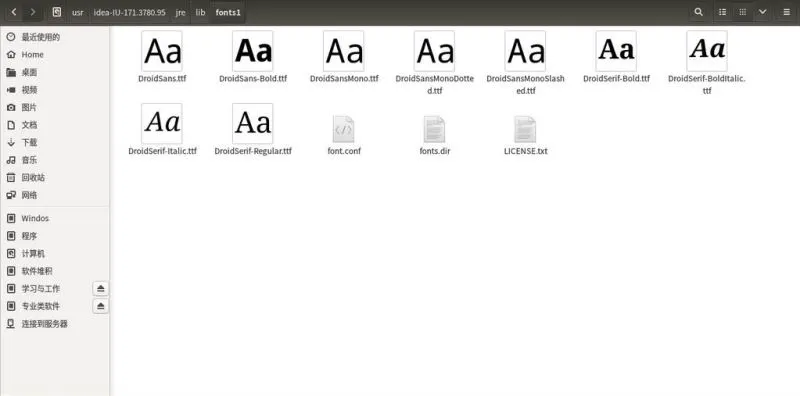The width and height of the screenshot is (800, 396).
Task: Click the root disk icon in path bar
Action: click(57, 12)
